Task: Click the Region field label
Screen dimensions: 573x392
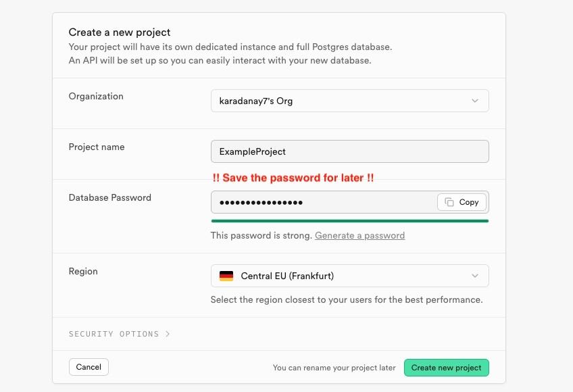Action: click(x=83, y=271)
